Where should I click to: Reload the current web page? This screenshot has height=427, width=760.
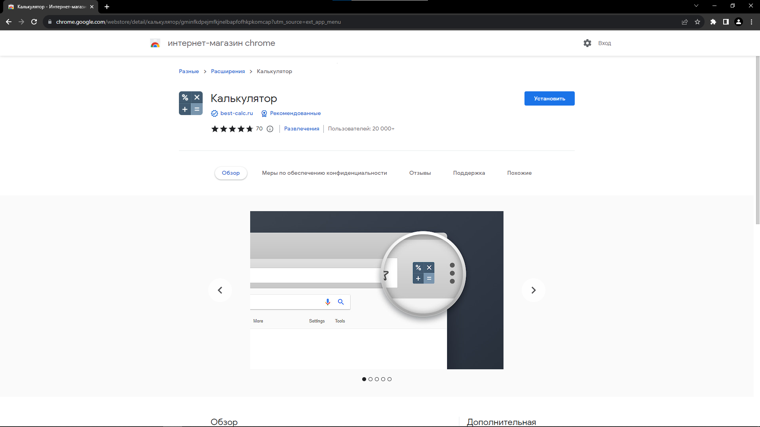pos(34,22)
